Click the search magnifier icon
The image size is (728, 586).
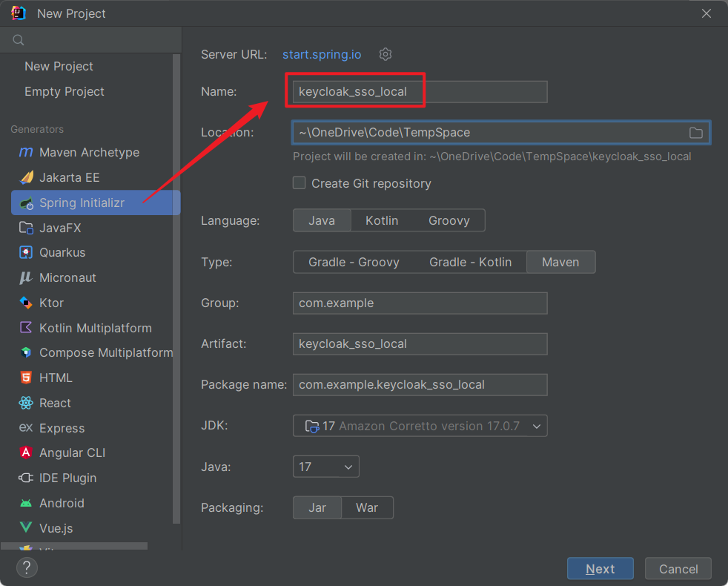pos(19,40)
